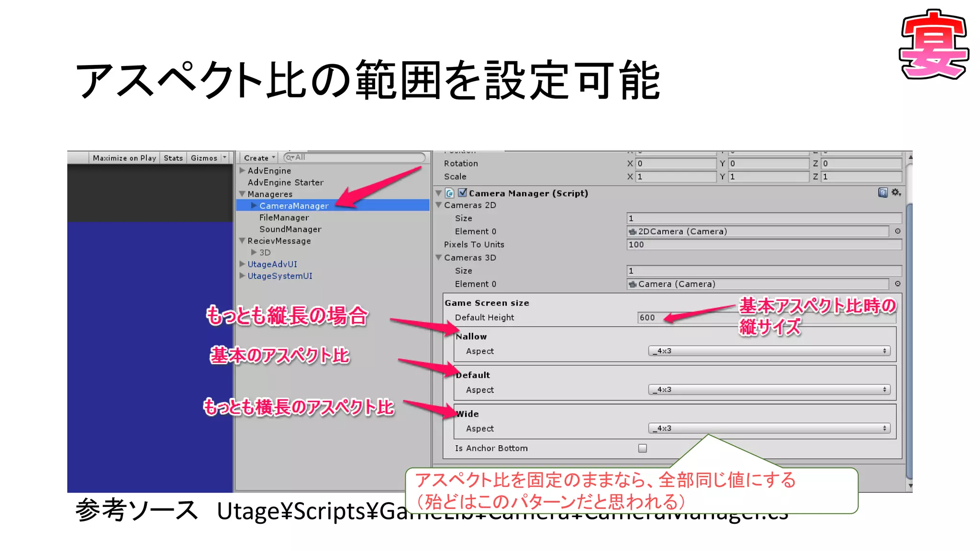Open object picker for Cameras 3D element
980x551 pixels.
(x=897, y=284)
